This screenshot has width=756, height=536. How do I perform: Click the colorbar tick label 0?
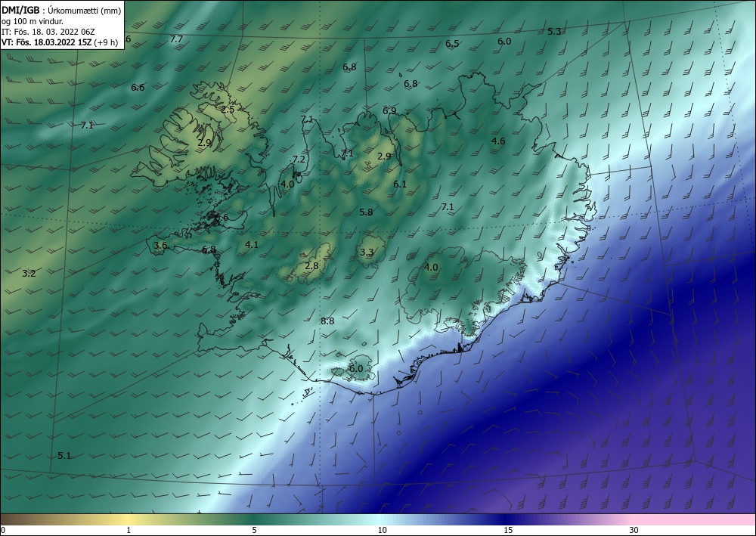click(3, 531)
